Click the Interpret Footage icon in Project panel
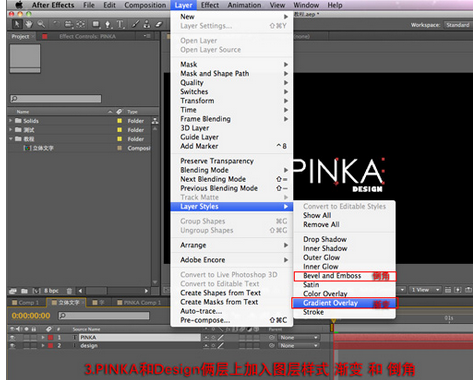Screen dimensions: 473x380 pyautogui.click(x=13, y=291)
